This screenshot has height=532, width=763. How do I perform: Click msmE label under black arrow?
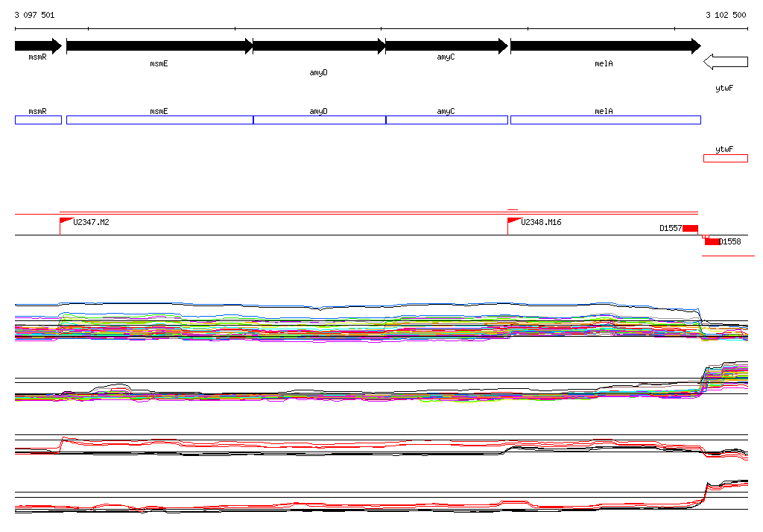coord(159,64)
